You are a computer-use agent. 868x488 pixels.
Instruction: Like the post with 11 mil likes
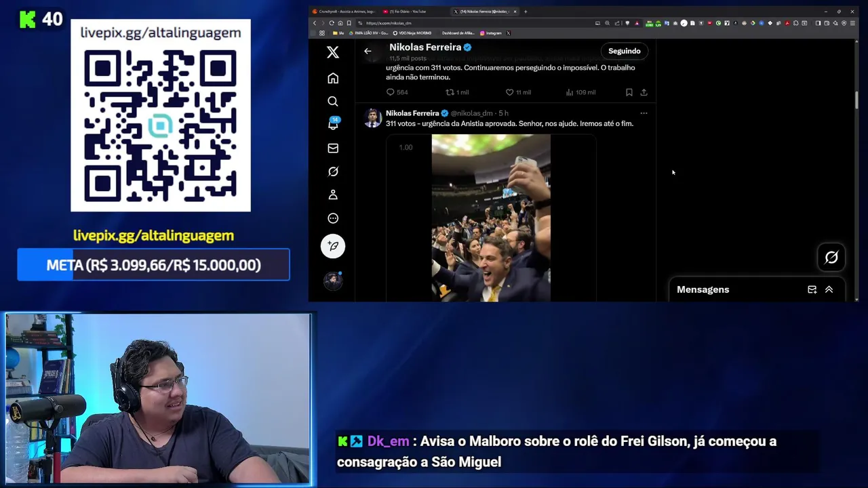517,92
